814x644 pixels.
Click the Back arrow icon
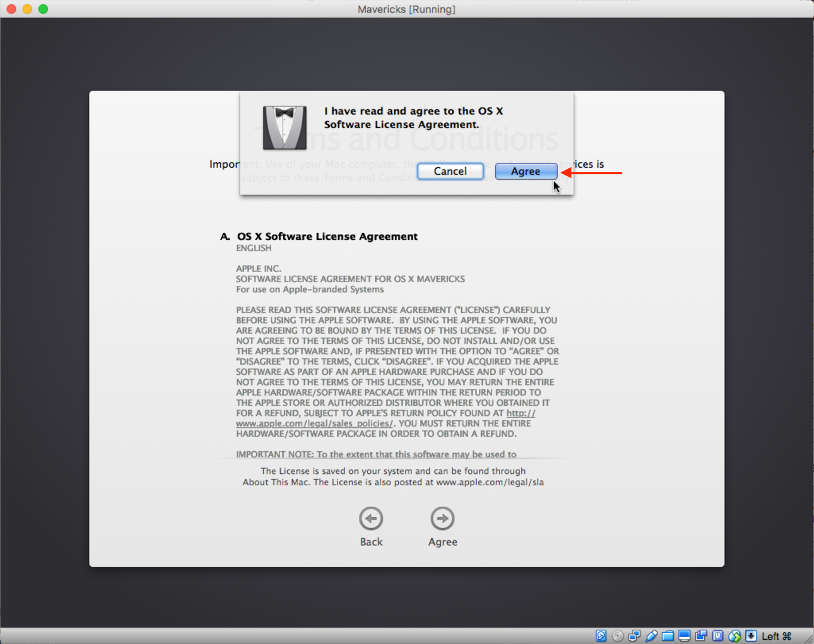371,519
